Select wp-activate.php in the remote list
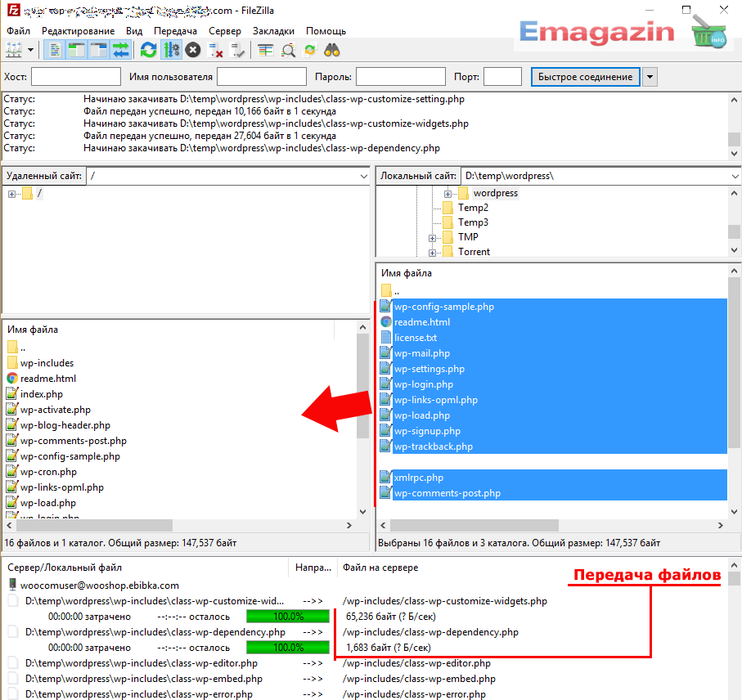 [x=56, y=410]
